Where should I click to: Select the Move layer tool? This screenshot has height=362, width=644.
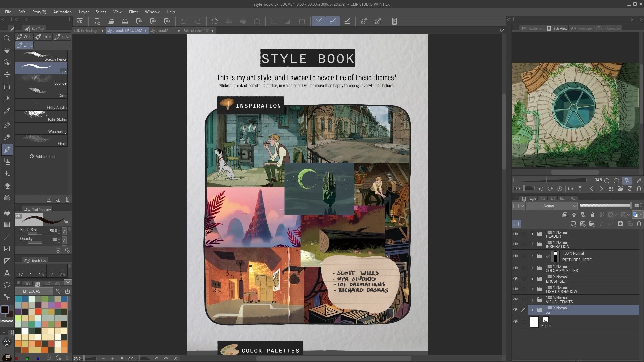click(x=7, y=74)
